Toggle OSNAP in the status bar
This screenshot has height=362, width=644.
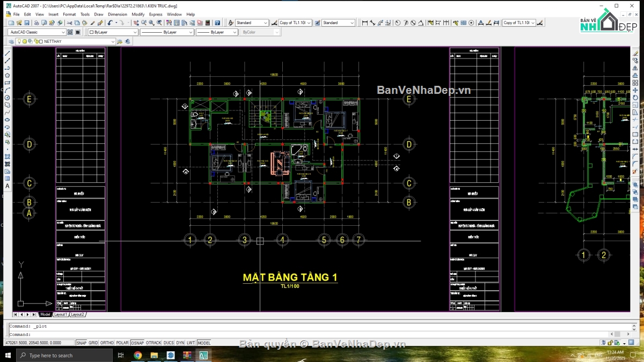pyautogui.click(x=137, y=343)
